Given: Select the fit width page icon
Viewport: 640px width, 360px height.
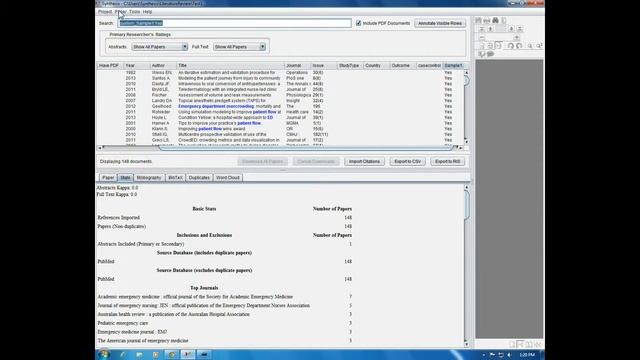Looking at the screenshot, I should pos(498,46).
